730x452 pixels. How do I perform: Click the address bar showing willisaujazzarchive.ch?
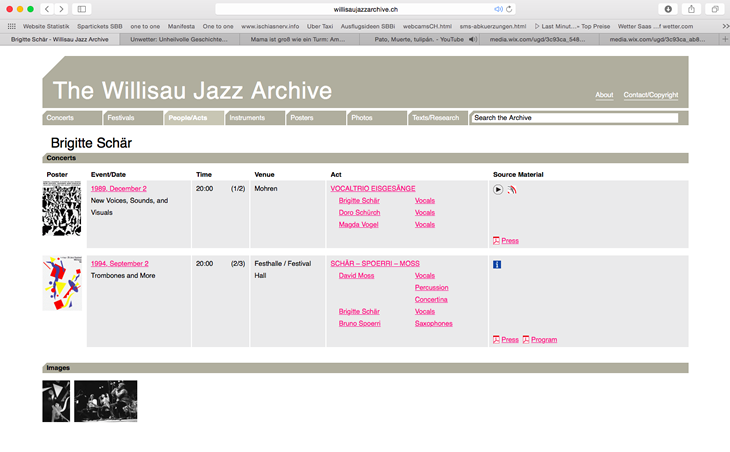[365, 9]
